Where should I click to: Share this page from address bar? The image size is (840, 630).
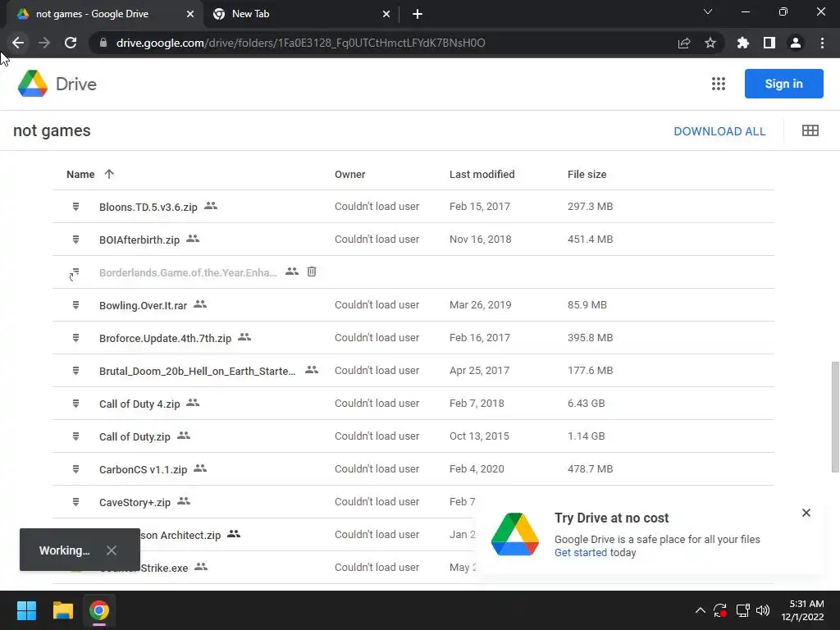click(x=684, y=43)
